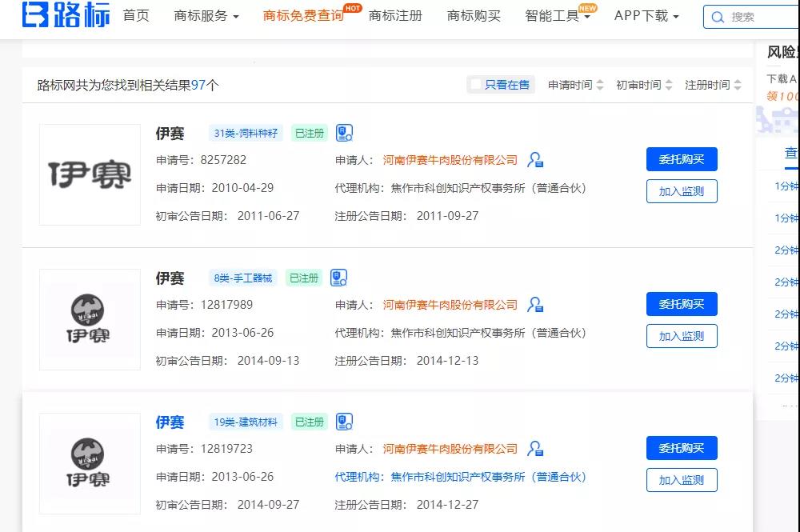Click 已注册 status tag of 8类 trademark

click(x=304, y=278)
